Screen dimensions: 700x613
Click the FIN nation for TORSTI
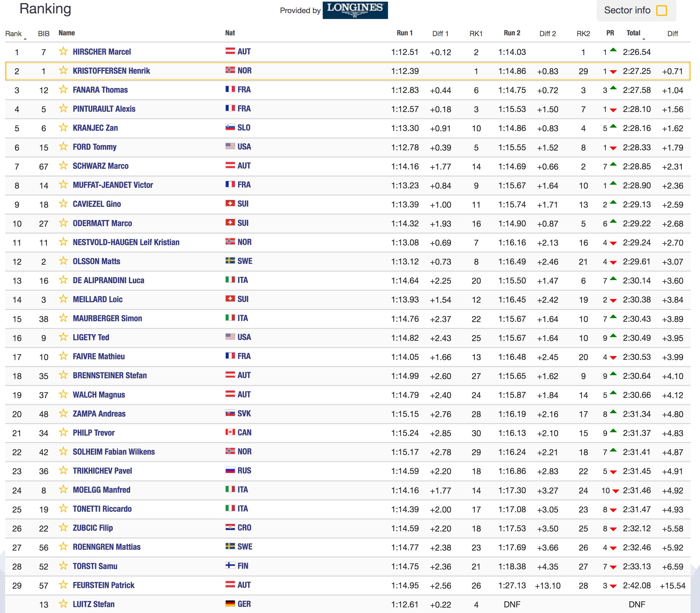coord(243,566)
